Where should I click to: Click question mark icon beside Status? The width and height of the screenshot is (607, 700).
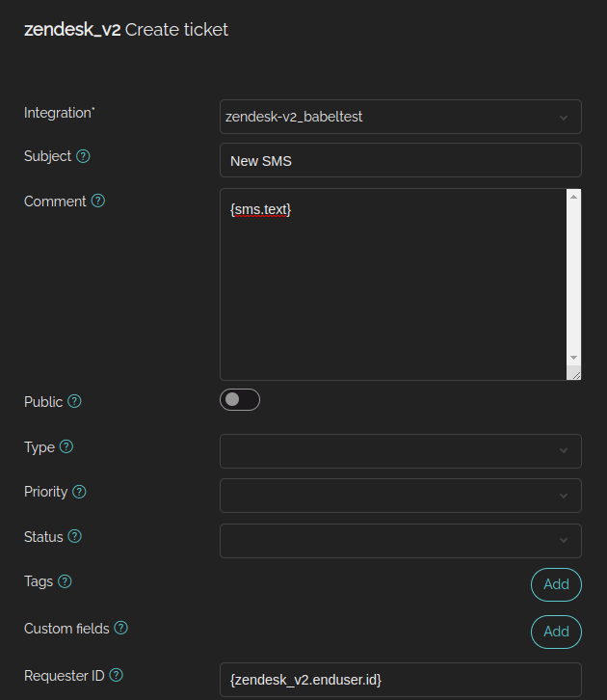[75, 536]
